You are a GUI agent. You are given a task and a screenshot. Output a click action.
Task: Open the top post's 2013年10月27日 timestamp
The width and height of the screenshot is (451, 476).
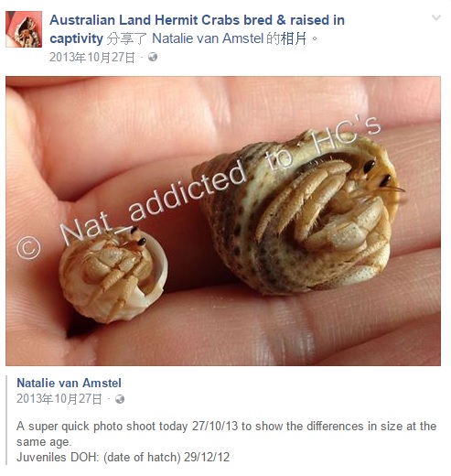[x=92, y=58]
